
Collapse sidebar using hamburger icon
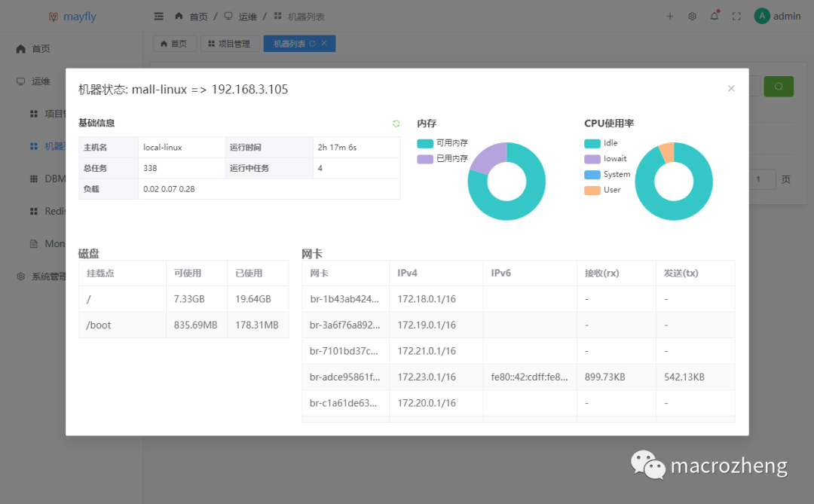[x=159, y=16]
